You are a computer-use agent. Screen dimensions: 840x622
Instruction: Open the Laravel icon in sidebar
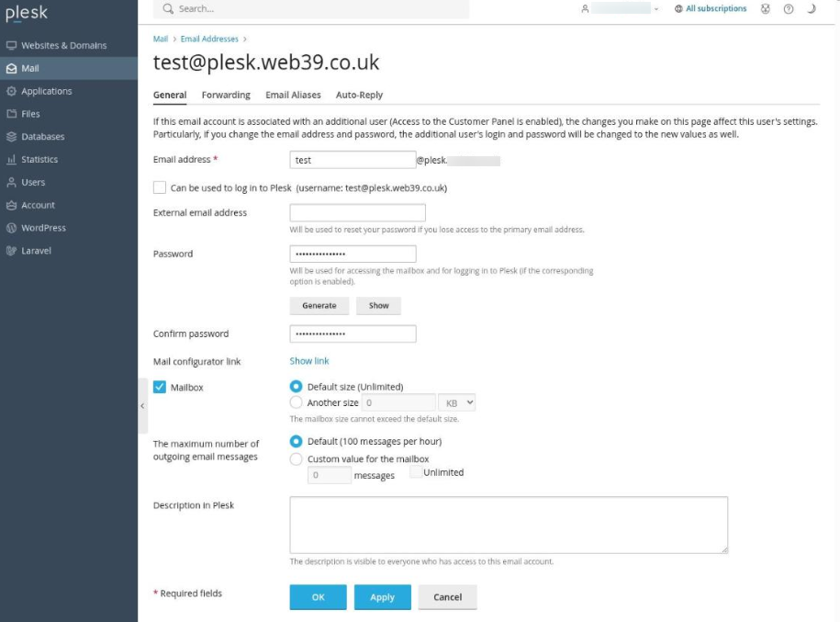pos(11,251)
